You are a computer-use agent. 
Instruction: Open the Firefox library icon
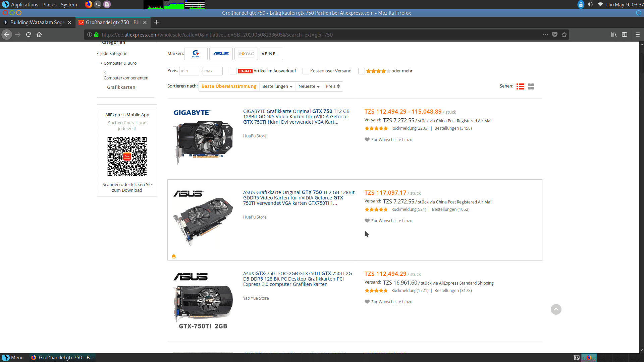click(x=614, y=35)
